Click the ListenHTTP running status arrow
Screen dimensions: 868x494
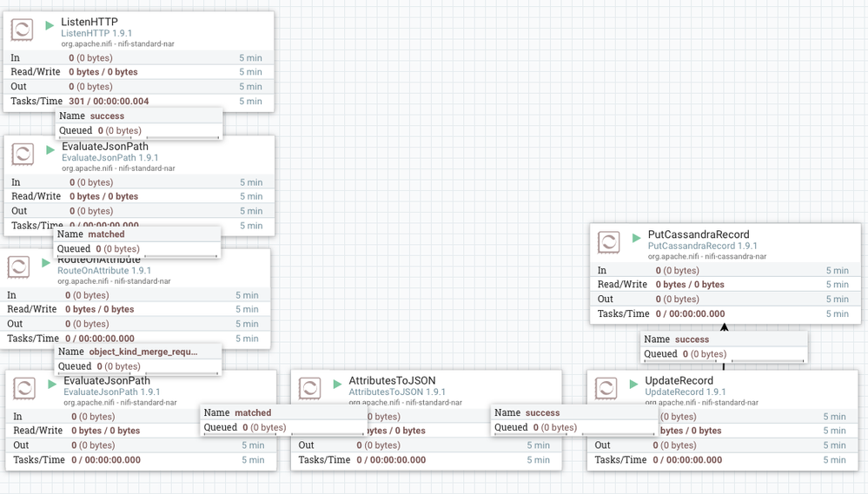[x=50, y=25]
